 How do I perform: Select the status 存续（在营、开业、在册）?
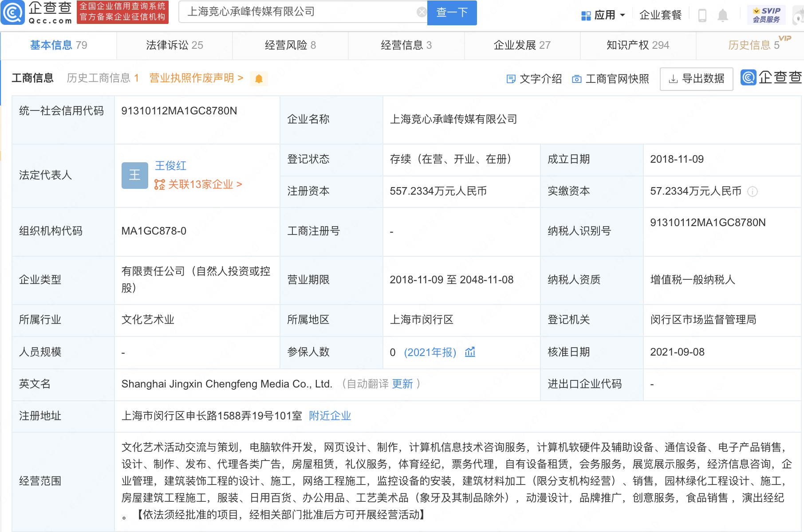tap(451, 159)
